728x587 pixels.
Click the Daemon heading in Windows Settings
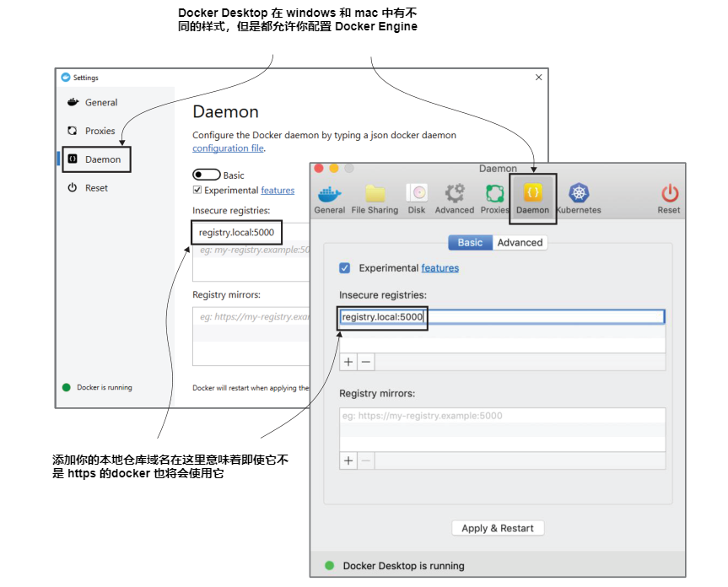225,112
